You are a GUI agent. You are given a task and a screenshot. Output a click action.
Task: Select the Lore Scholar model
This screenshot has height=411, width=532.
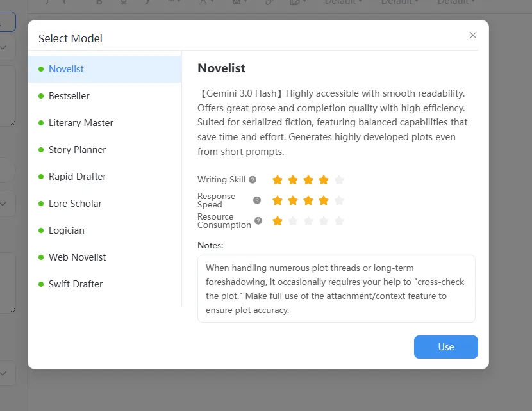tap(105, 204)
